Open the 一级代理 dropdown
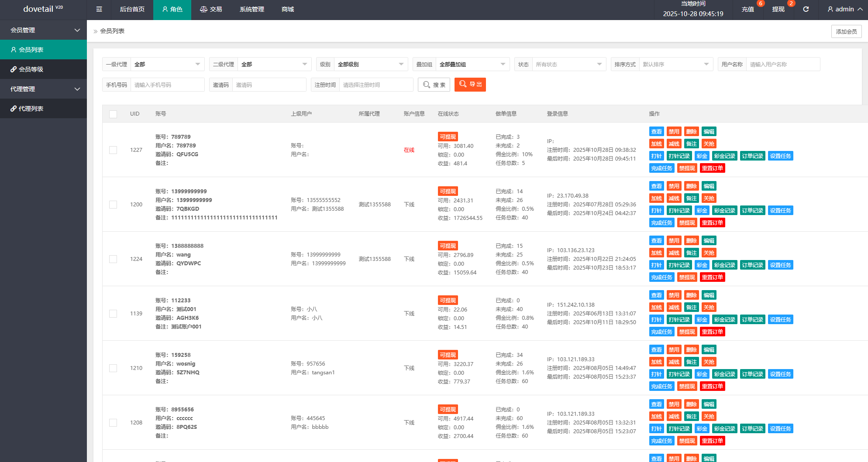Viewport: 868px width, 462px height. coord(167,65)
